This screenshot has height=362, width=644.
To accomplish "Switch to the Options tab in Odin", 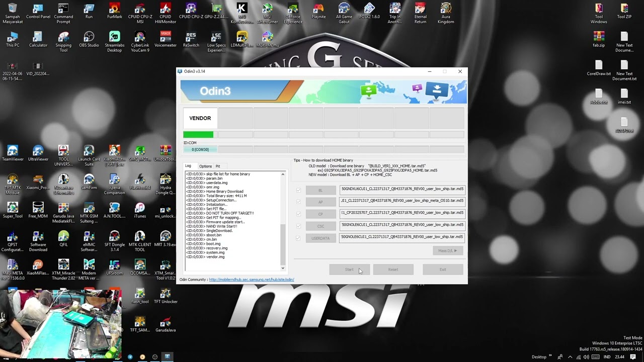I will point(205,166).
